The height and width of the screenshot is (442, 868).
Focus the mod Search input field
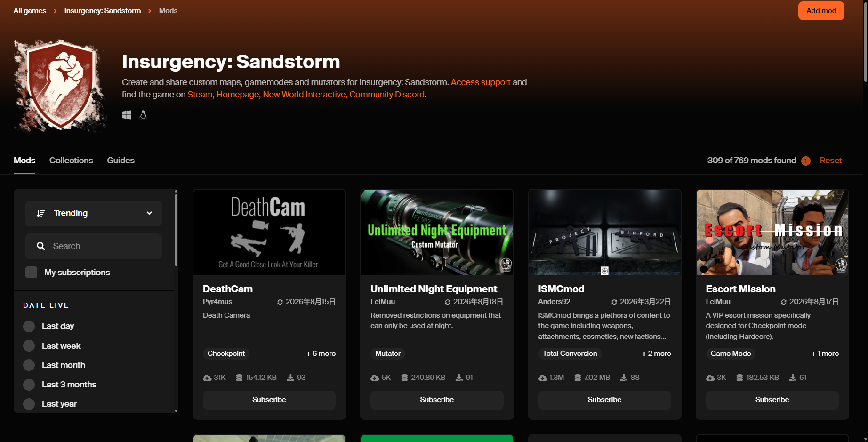[x=94, y=246]
